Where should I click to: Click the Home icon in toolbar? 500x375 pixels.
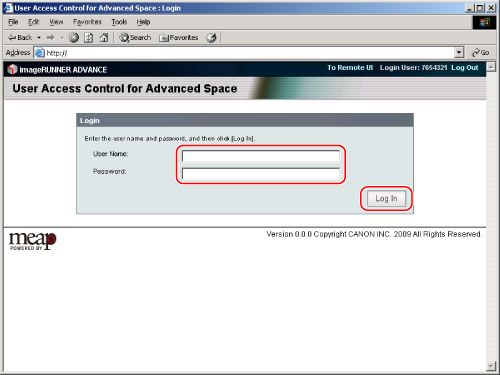[104, 38]
